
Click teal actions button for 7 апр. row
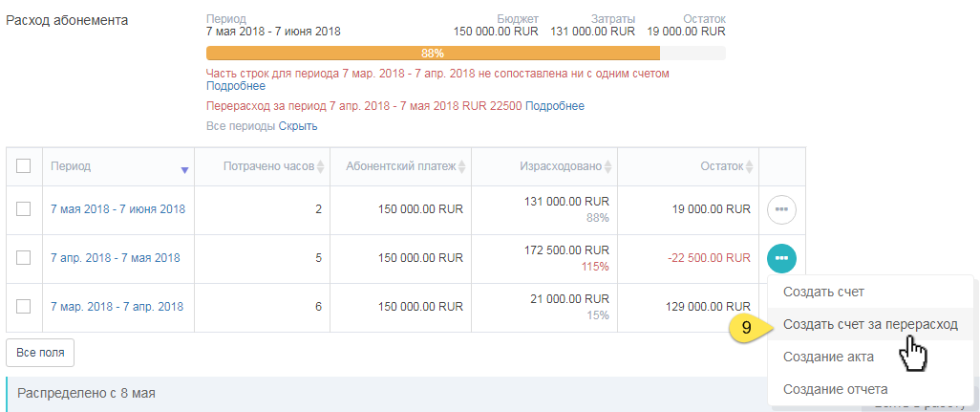tap(781, 257)
